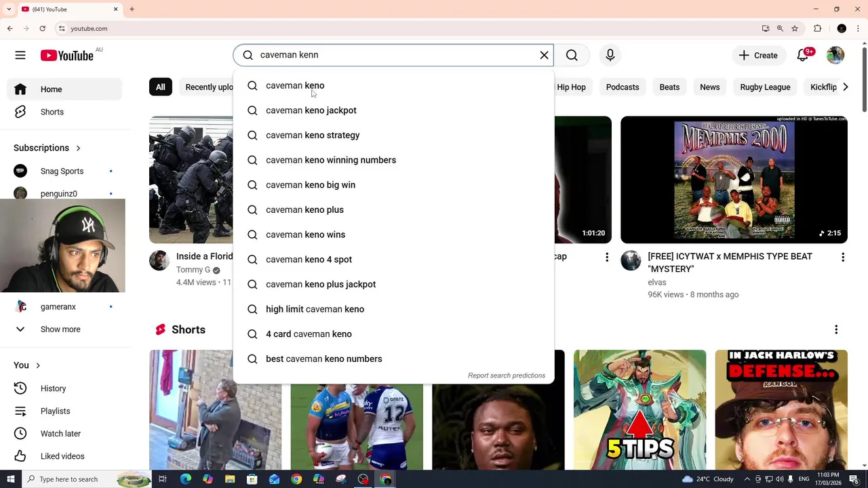Start voice search with the microphone

coord(610,55)
